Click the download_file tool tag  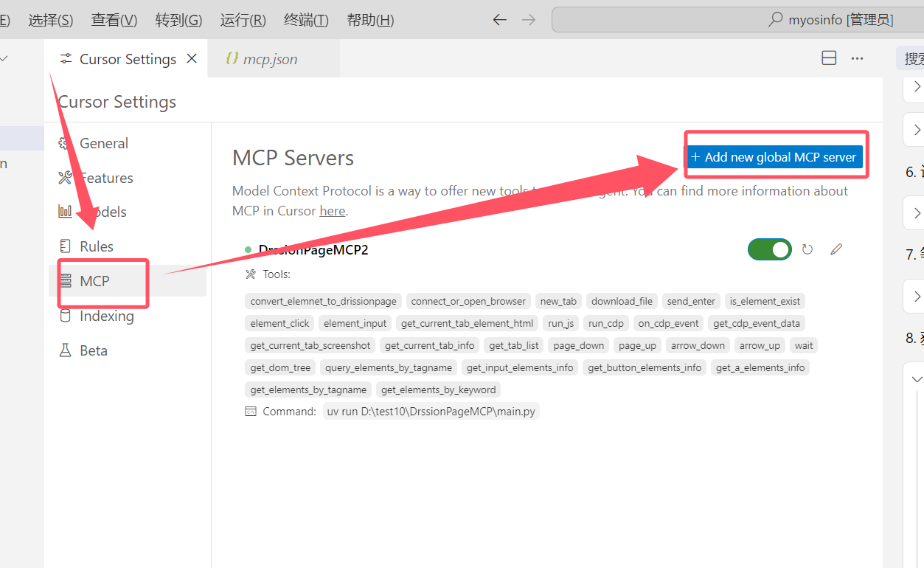pos(622,301)
